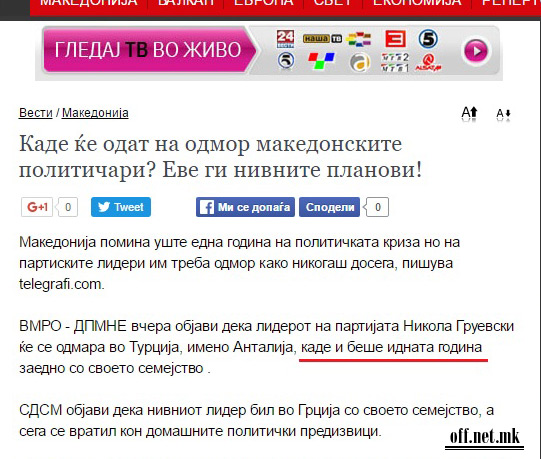Click the Tweet button
The height and width of the screenshot is (459, 541).
click(121, 207)
